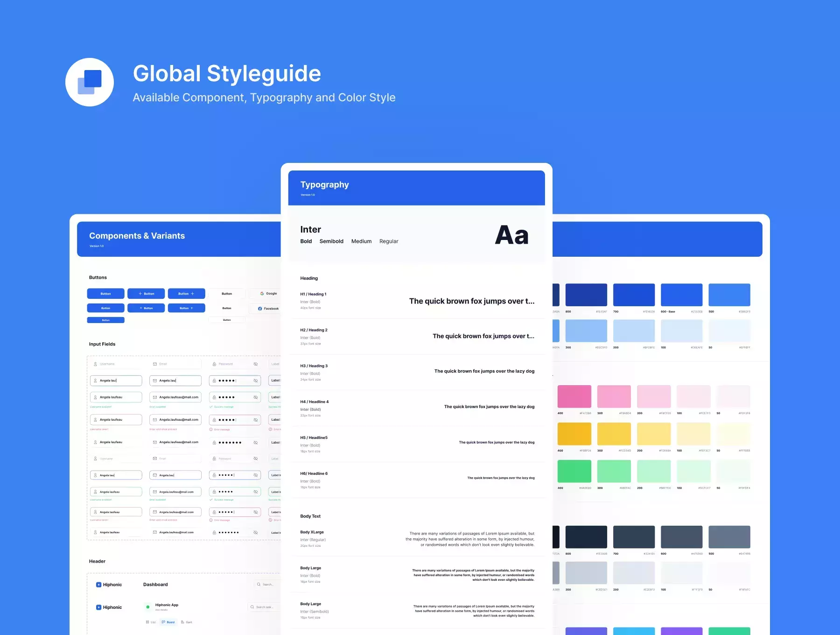Screen dimensions: 840x635
Task: Select the Bold font weight label
Action: (x=306, y=241)
